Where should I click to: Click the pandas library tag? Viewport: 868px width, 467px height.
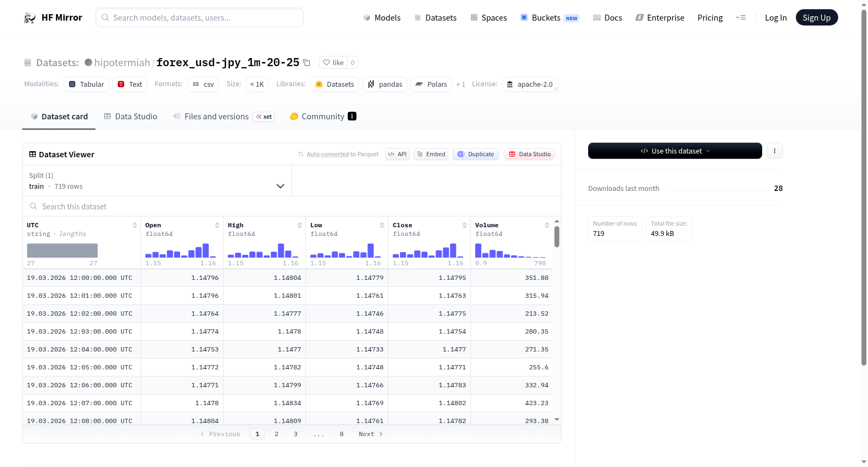(x=385, y=84)
